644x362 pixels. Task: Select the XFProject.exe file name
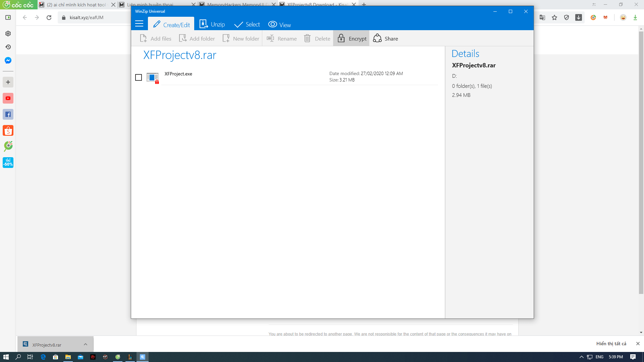[x=178, y=74]
